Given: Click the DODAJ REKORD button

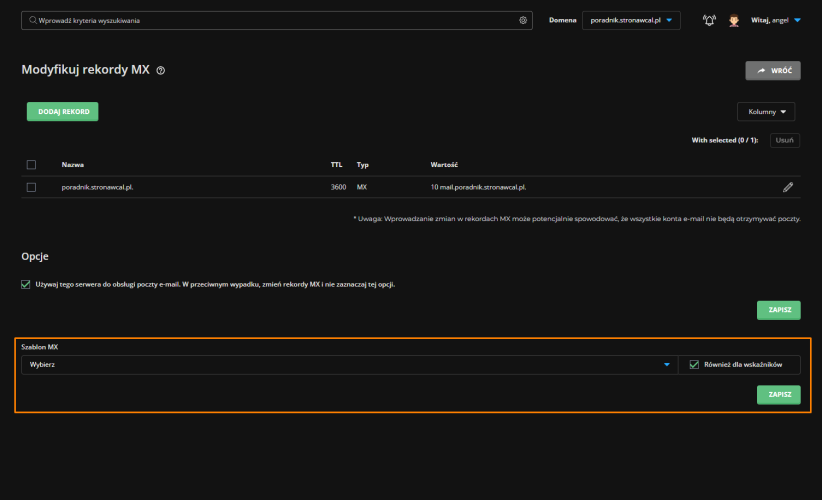Looking at the screenshot, I should click(x=62, y=112).
